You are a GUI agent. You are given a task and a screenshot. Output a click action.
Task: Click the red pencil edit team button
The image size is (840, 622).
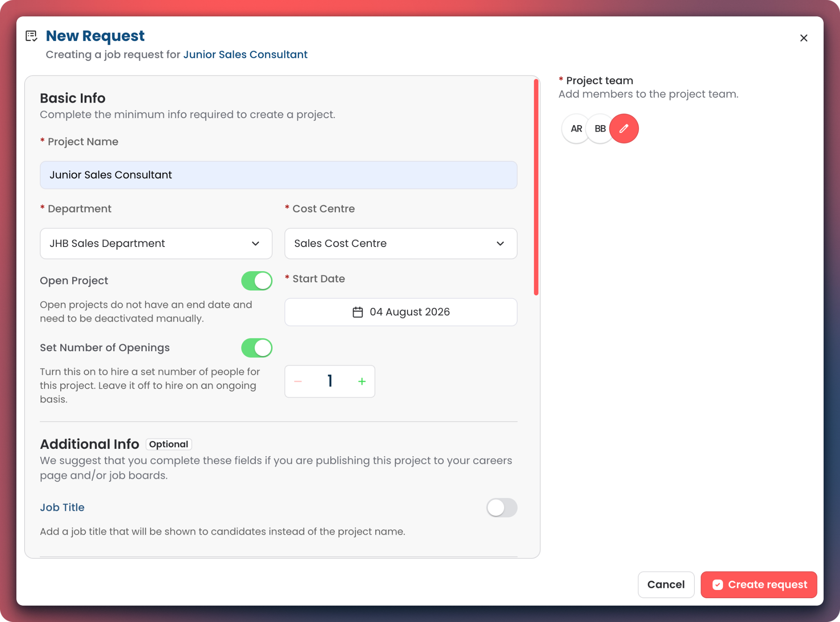623,128
